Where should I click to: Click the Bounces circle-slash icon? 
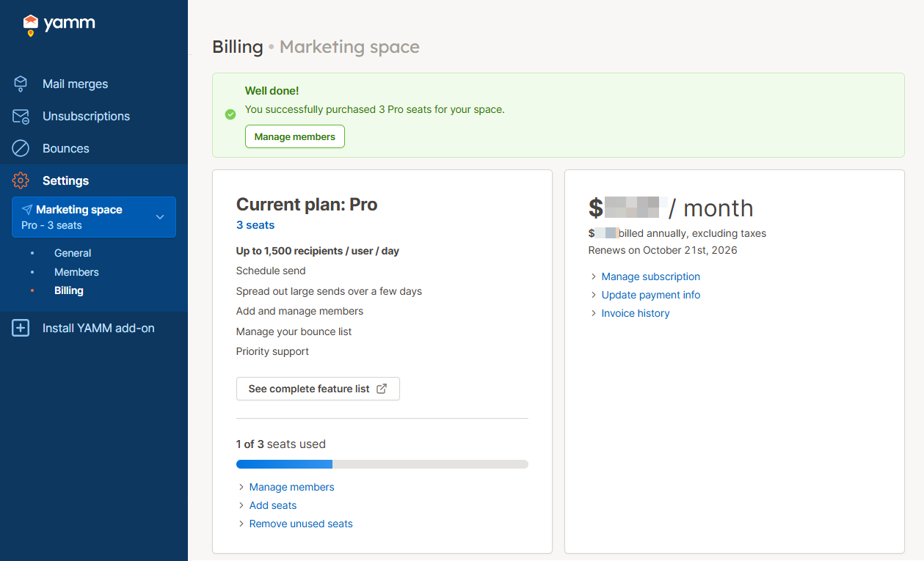click(x=21, y=148)
